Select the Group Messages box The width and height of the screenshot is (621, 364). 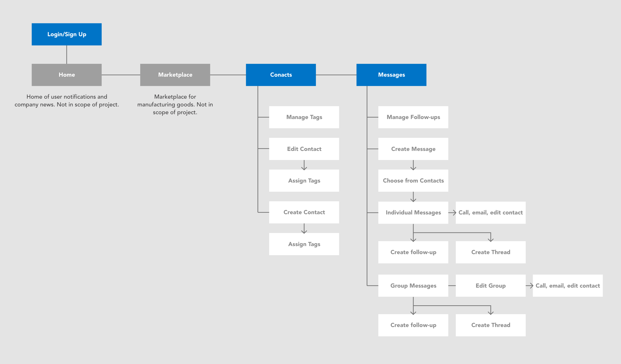[413, 286]
